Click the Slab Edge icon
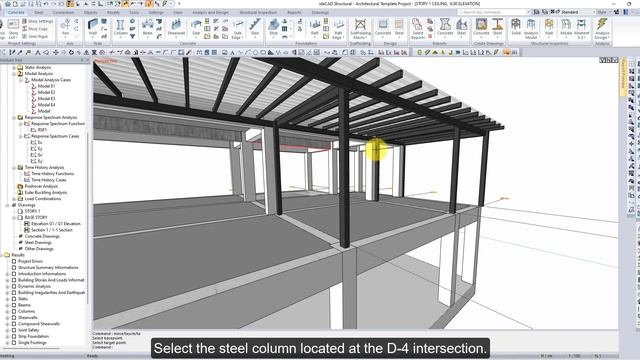The image size is (640, 360). (238, 29)
